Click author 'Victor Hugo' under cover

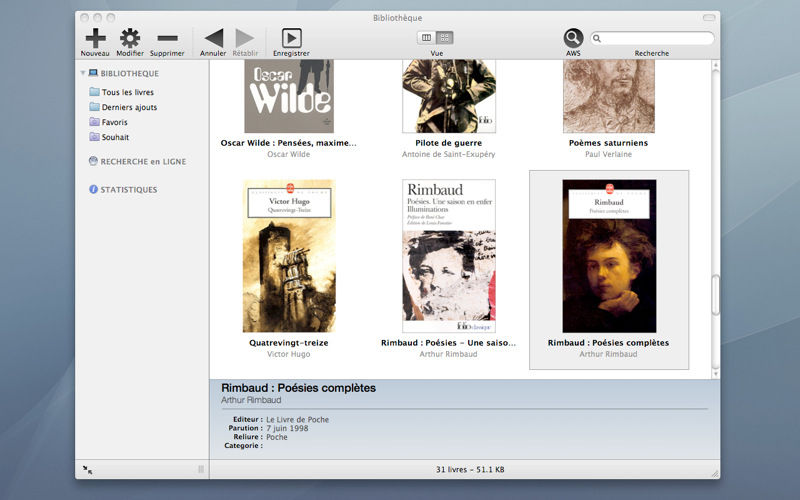(x=289, y=354)
